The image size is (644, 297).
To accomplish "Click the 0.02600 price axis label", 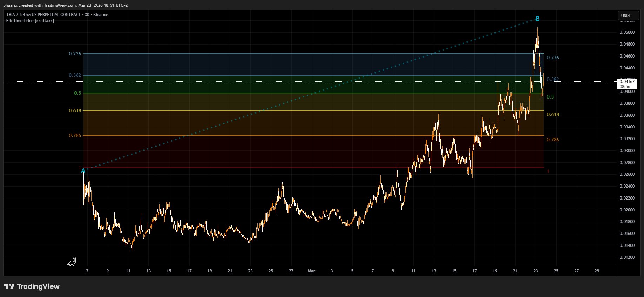I will [x=627, y=174].
